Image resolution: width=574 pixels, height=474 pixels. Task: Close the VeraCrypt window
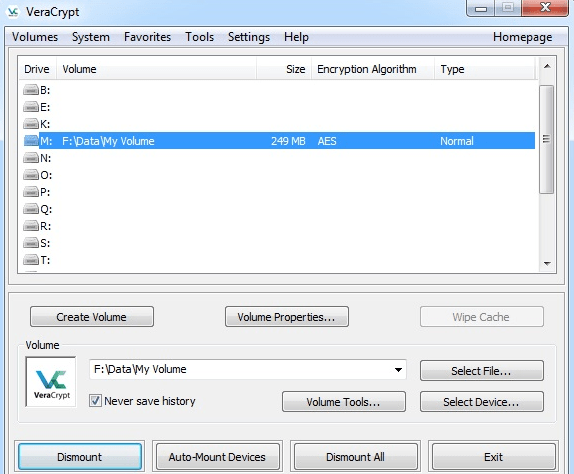pos(545,8)
